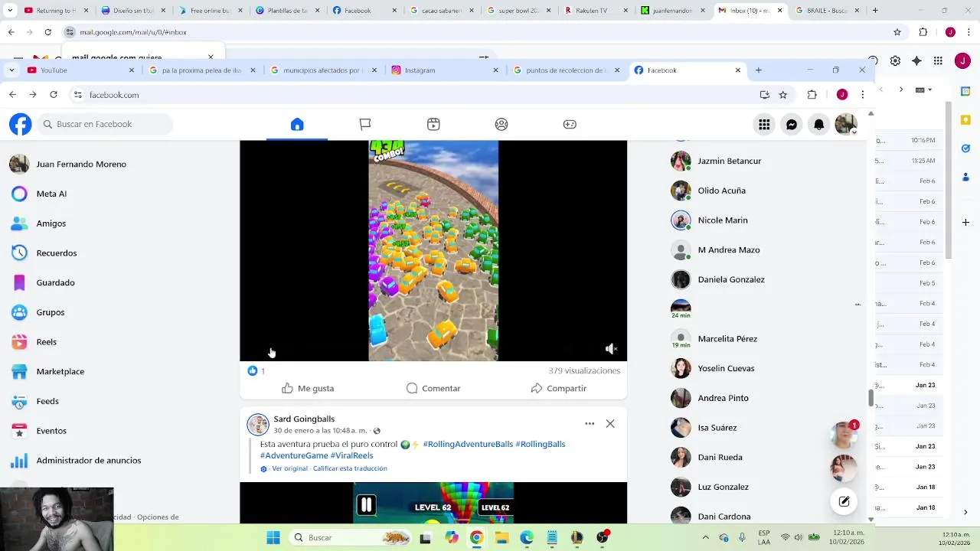Unmute the cars video
Image resolution: width=980 pixels, height=551 pixels.
coord(611,349)
